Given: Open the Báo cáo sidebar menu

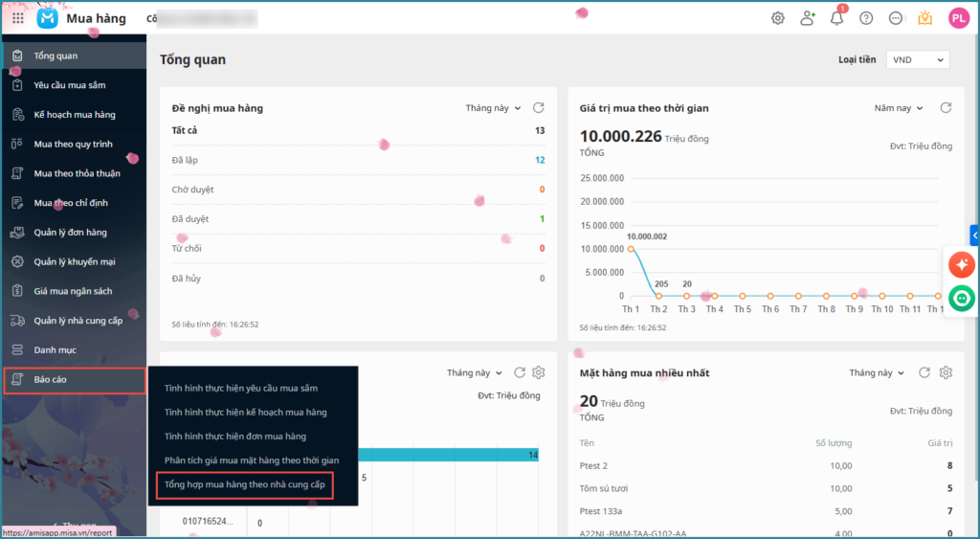Looking at the screenshot, I should pyautogui.click(x=75, y=379).
